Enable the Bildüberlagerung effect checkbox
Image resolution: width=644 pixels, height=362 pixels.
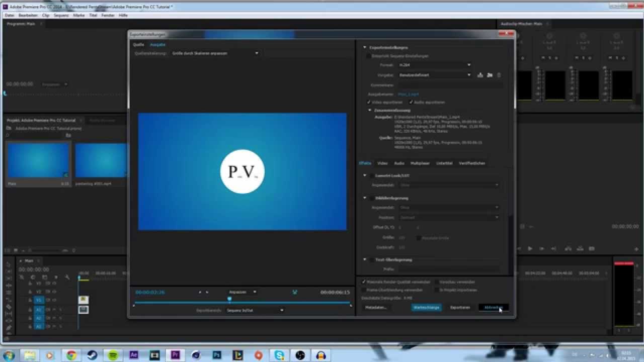[x=372, y=198]
